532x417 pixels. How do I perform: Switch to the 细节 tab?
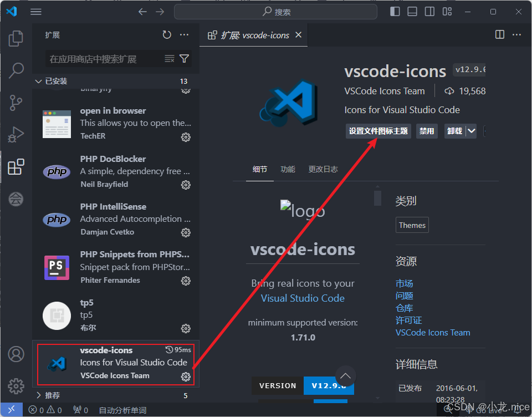(x=259, y=169)
